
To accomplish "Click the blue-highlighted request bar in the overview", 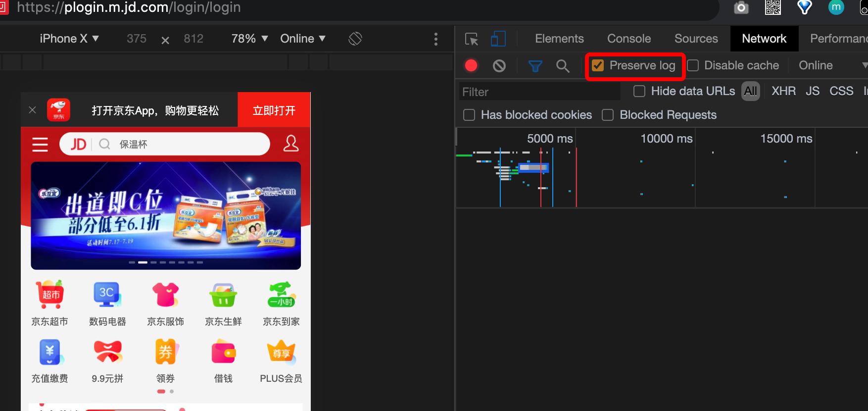I will pyautogui.click(x=533, y=168).
